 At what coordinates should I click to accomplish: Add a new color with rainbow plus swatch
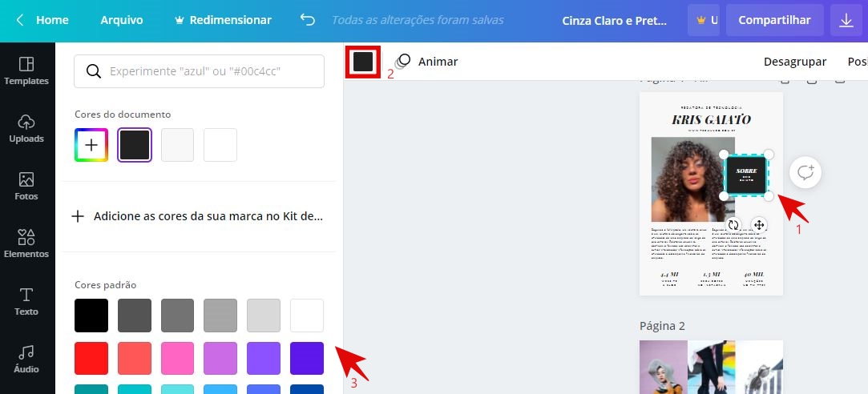pos(91,145)
